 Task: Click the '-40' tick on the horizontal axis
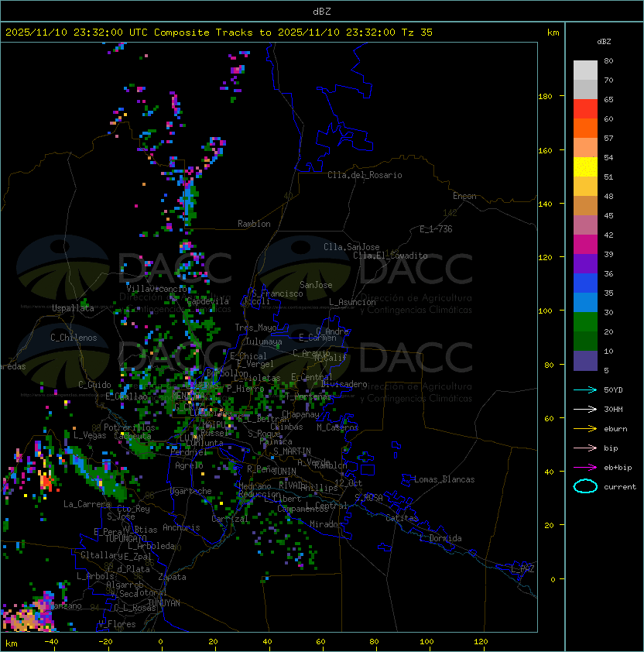[x=51, y=642]
